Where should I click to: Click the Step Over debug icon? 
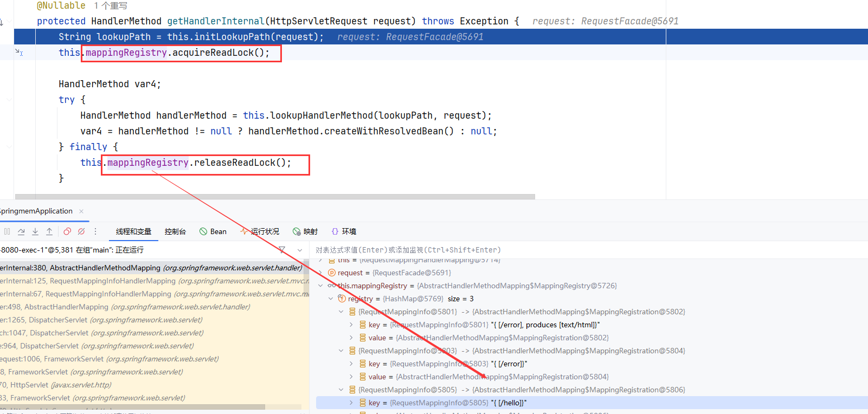(21, 231)
